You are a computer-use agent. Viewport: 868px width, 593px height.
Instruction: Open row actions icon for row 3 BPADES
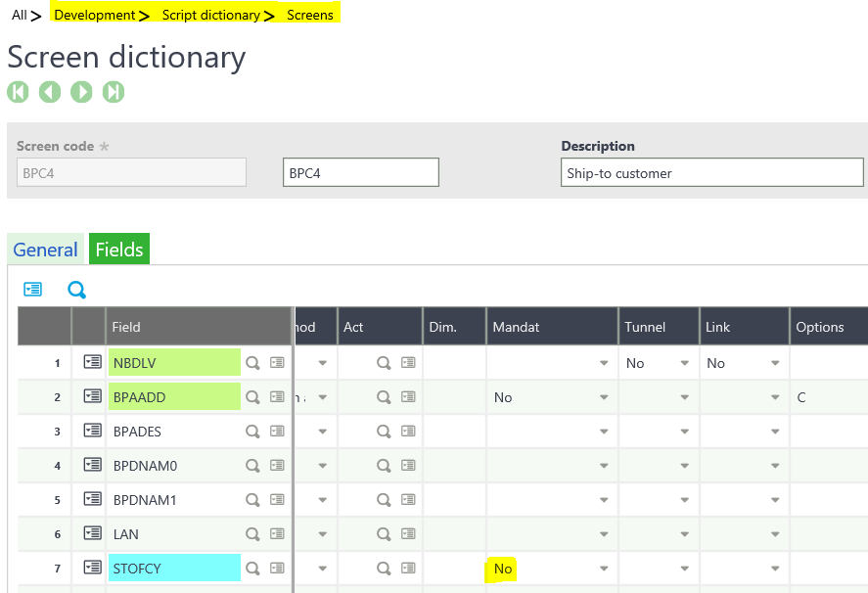(92, 432)
